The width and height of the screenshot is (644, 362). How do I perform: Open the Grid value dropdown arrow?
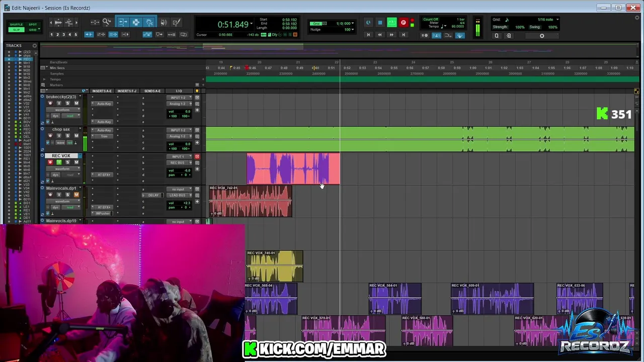pyautogui.click(x=353, y=23)
